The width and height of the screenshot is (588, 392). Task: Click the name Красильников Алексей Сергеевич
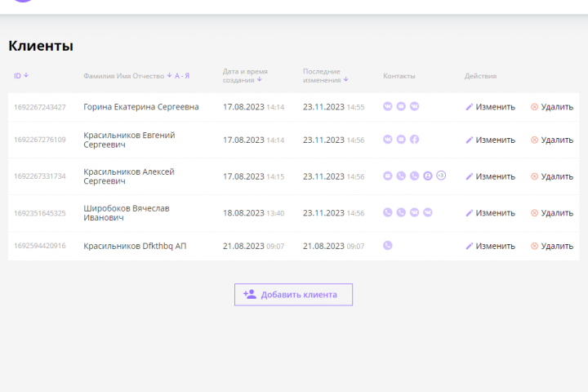pyautogui.click(x=129, y=176)
